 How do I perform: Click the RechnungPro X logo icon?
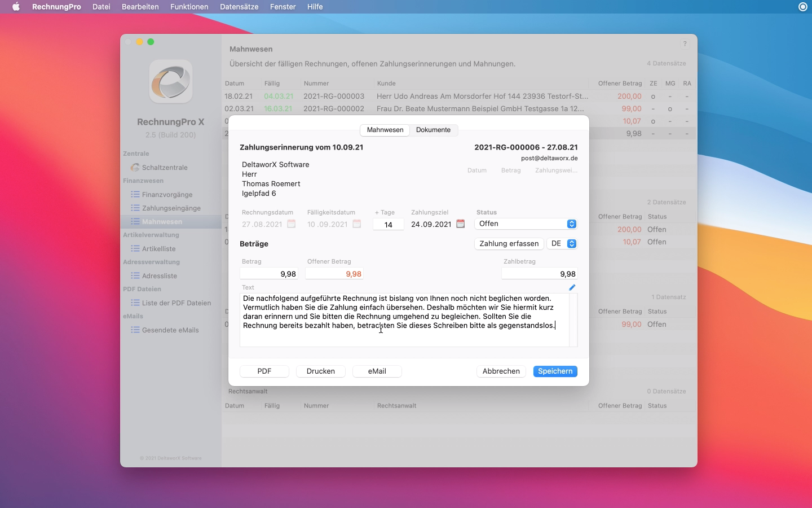click(x=171, y=82)
